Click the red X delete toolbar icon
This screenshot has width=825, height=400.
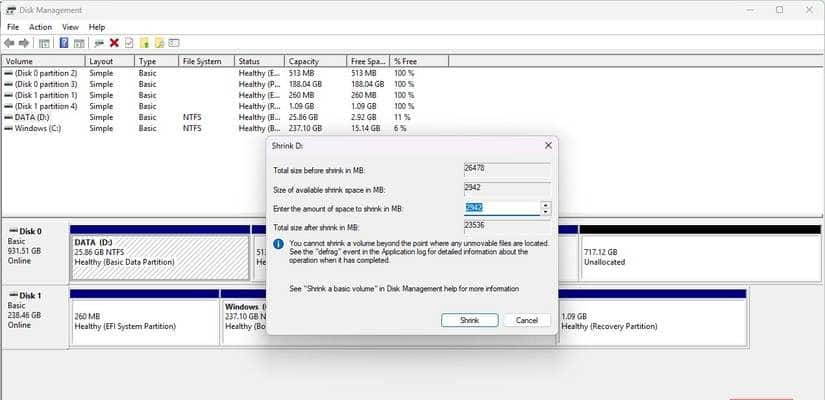pyautogui.click(x=114, y=43)
